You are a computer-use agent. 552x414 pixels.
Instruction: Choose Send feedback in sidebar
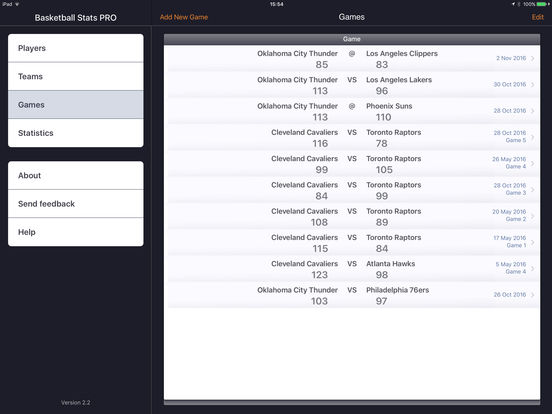76,204
